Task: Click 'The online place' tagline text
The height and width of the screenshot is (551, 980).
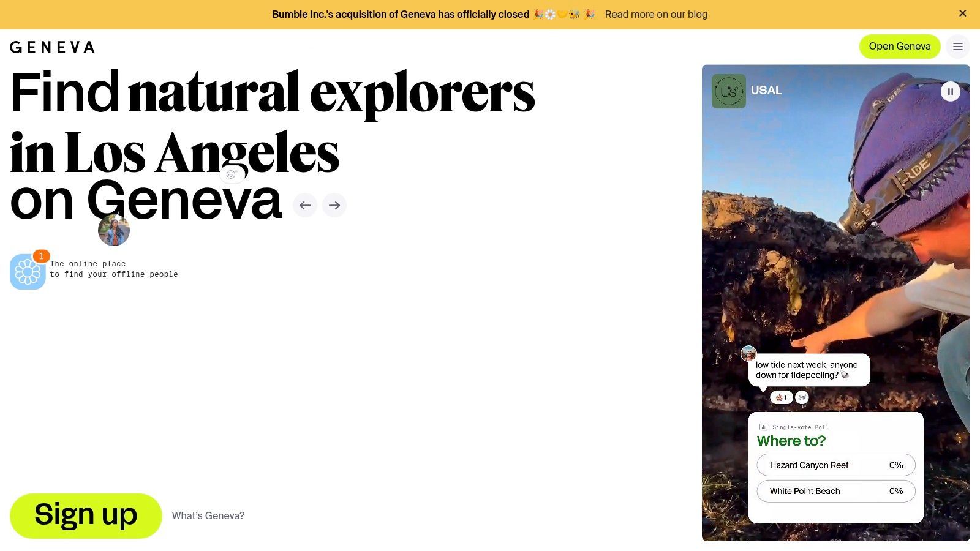Action: click(x=88, y=264)
